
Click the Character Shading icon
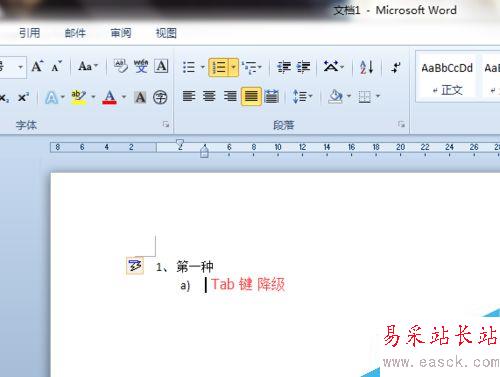tap(140, 97)
